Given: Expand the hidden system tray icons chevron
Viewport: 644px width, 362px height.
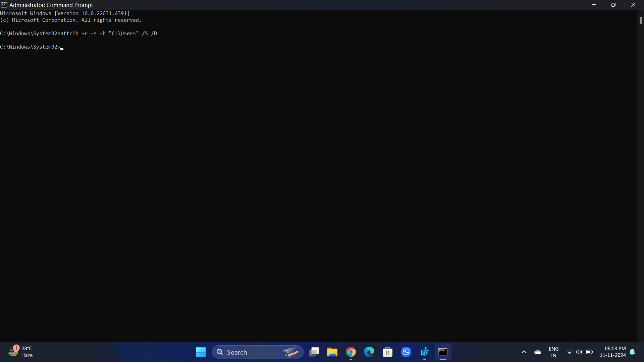Looking at the screenshot, I should (x=524, y=352).
